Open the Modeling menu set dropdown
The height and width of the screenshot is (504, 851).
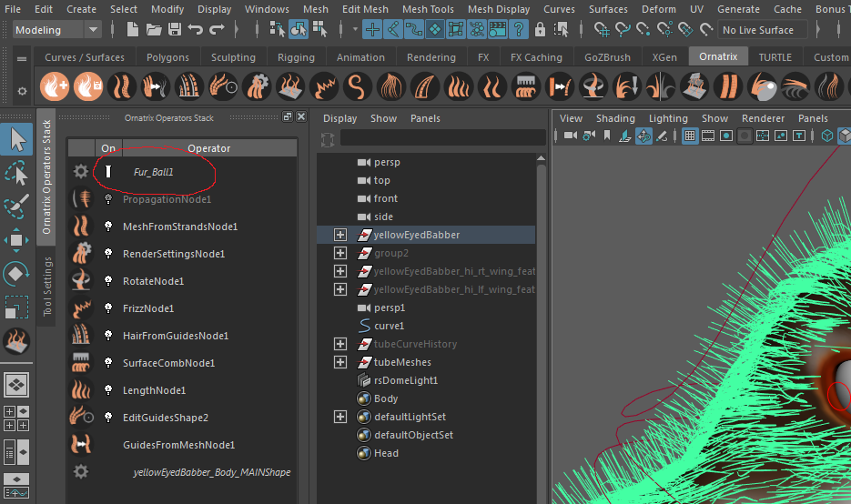click(x=57, y=30)
